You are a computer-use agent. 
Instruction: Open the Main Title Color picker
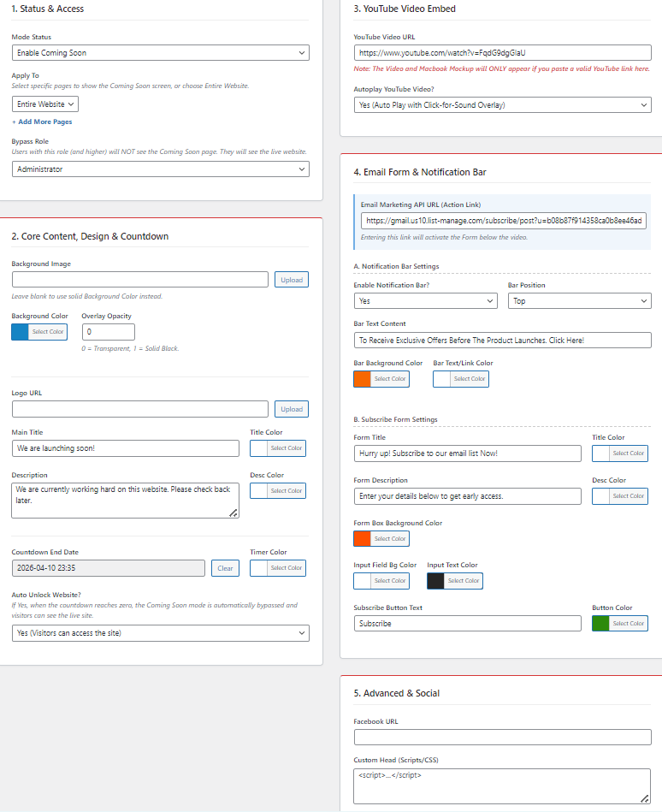[x=278, y=448]
